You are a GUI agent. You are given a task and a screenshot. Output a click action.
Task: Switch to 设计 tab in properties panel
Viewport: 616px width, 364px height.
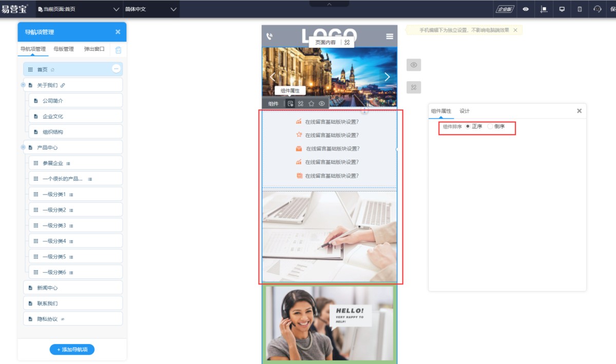[465, 111]
